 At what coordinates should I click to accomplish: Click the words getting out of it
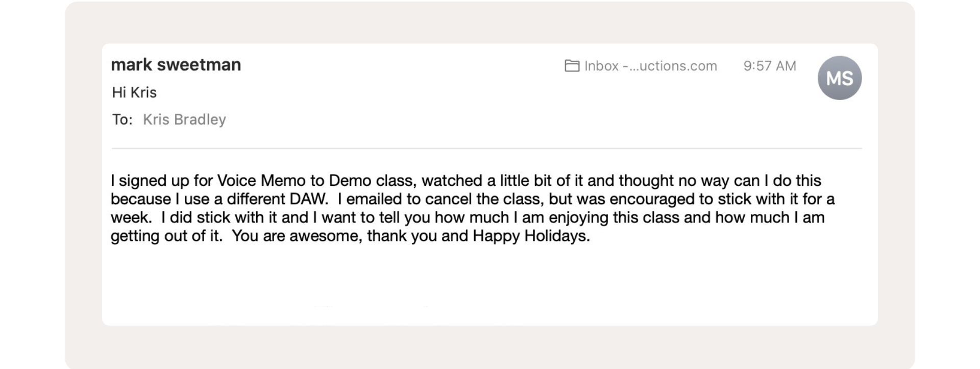coord(165,236)
